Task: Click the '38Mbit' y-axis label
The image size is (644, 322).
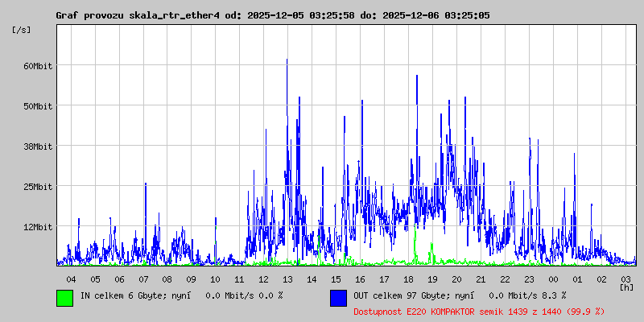Action: (x=38, y=147)
